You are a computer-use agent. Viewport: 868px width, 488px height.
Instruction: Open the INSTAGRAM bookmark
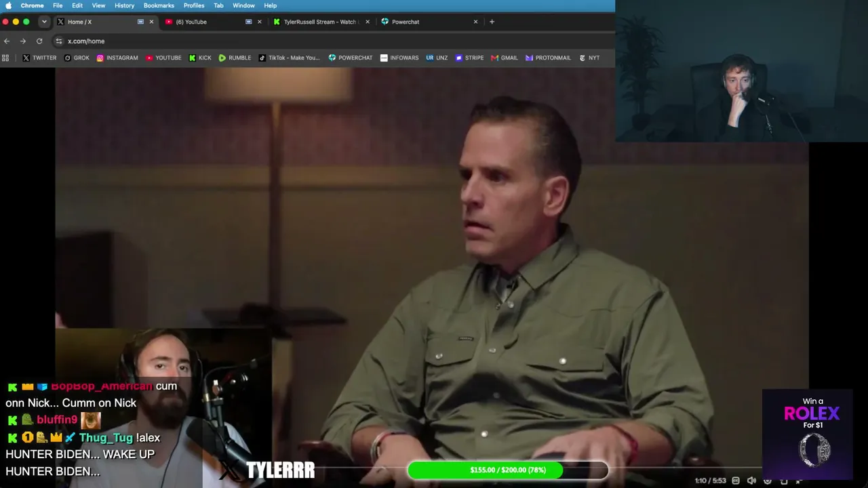click(117, 58)
